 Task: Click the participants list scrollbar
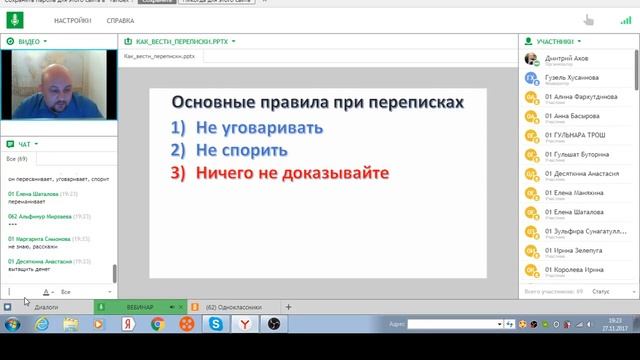[636, 69]
